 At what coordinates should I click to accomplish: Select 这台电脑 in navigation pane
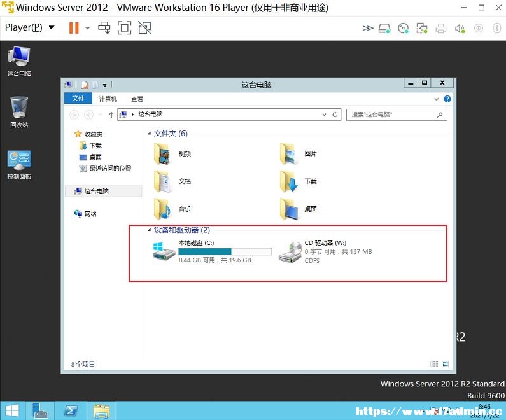[104, 192]
